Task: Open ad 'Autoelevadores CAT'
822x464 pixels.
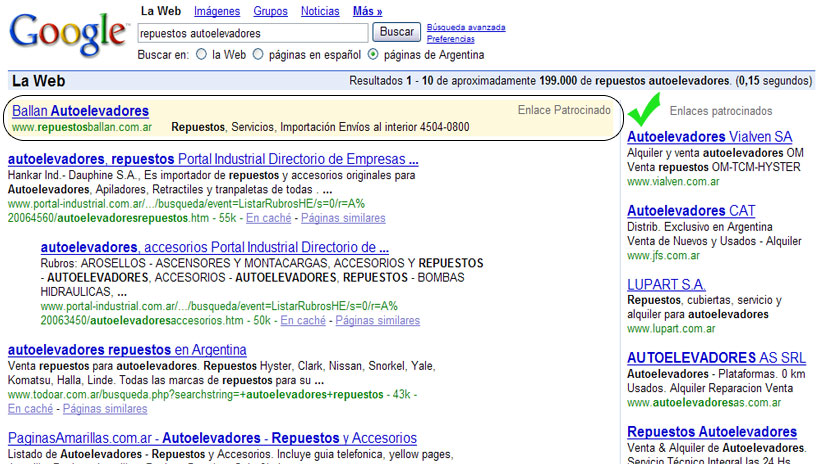Action: 691,211
